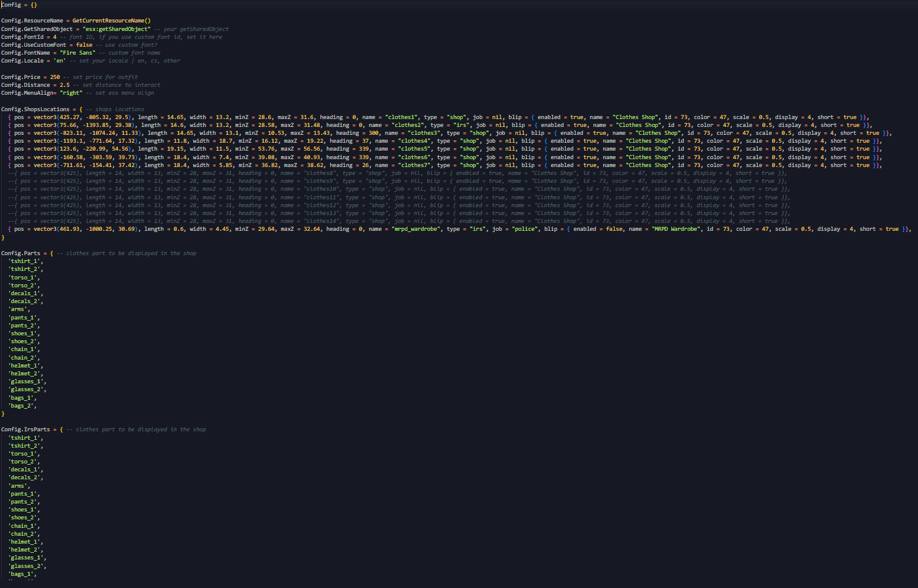Click the Config.Price value 250
The width and height of the screenshot is (918, 588).
click(55, 77)
